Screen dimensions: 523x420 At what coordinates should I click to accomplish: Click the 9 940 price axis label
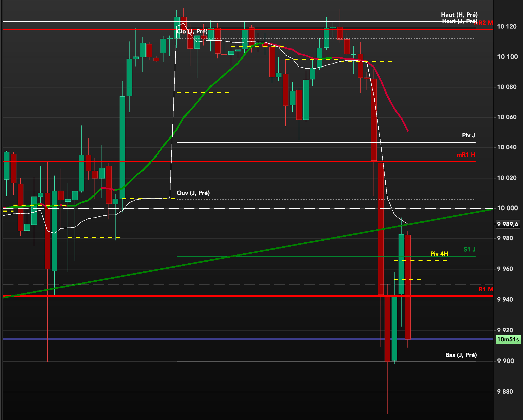coord(505,300)
